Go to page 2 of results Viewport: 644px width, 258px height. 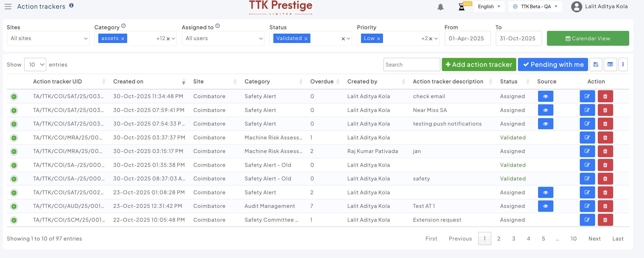tap(499, 238)
